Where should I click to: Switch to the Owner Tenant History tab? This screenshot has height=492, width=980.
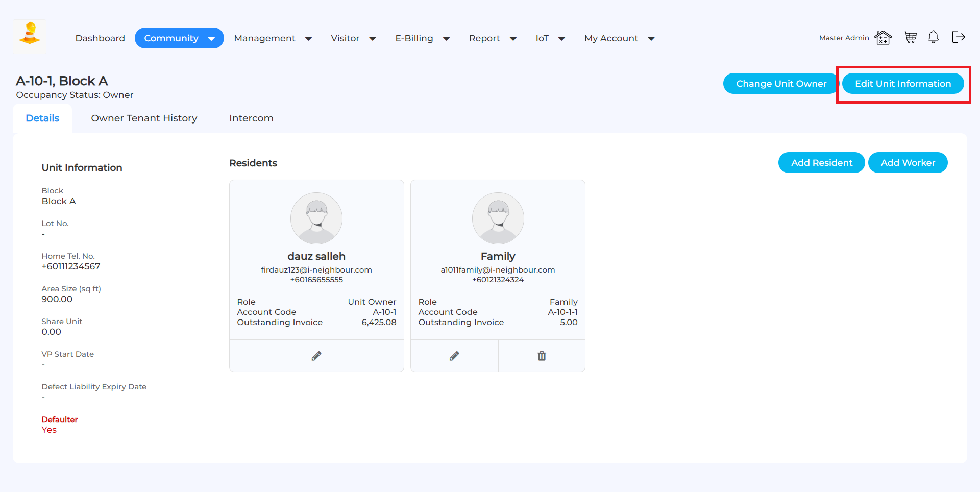click(x=144, y=118)
